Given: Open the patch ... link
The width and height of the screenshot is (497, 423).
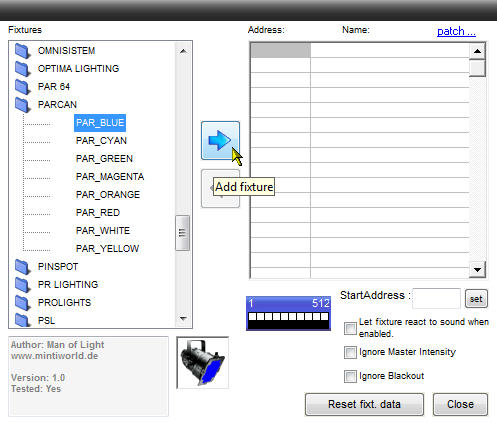Looking at the screenshot, I should tap(456, 31).
